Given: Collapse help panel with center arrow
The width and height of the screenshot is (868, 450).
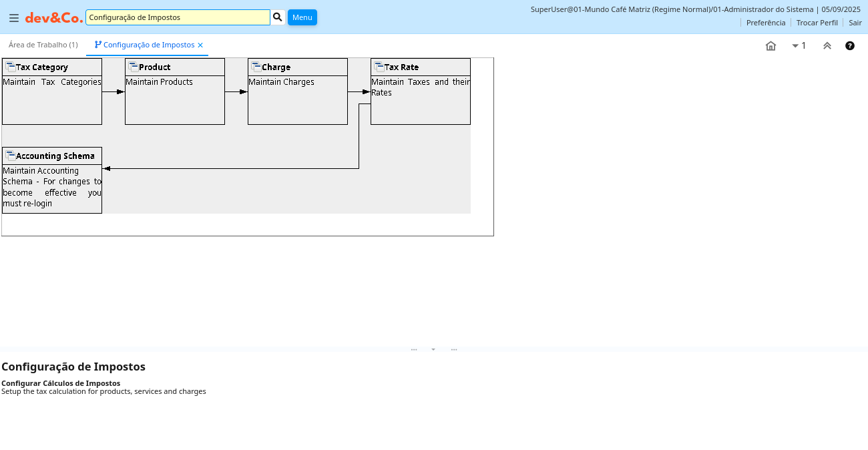Looking at the screenshot, I should [x=433, y=349].
